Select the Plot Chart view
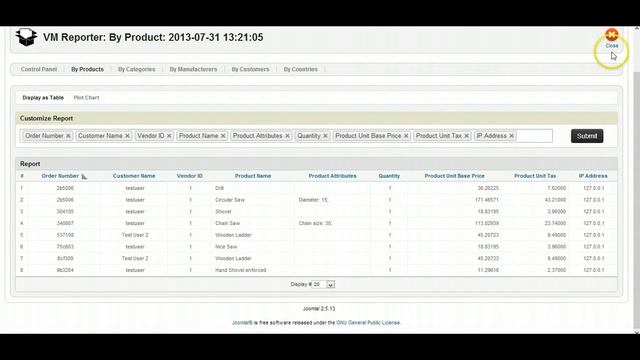Image resolution: width=640 pixels, height=360 pixels. 87,98
